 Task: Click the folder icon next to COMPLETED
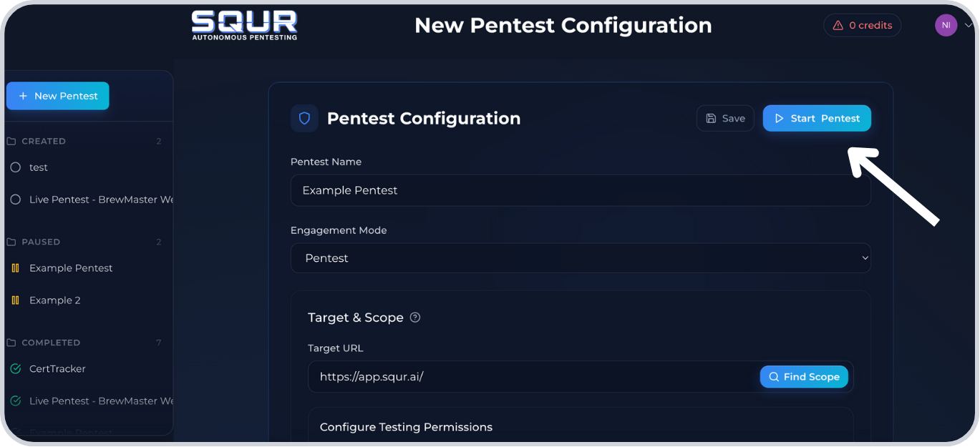11,342
